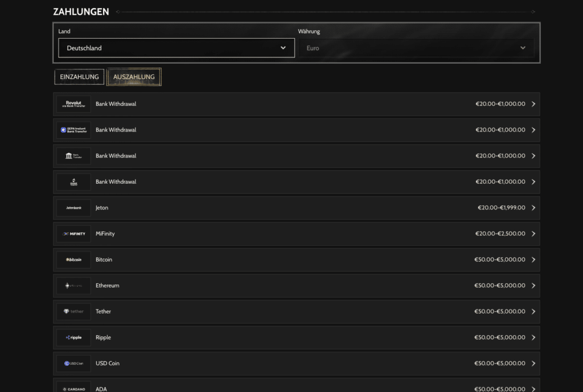The image size is (583, 392).
Task: Click the Cardano logo
Action: (x=73, y=387)
